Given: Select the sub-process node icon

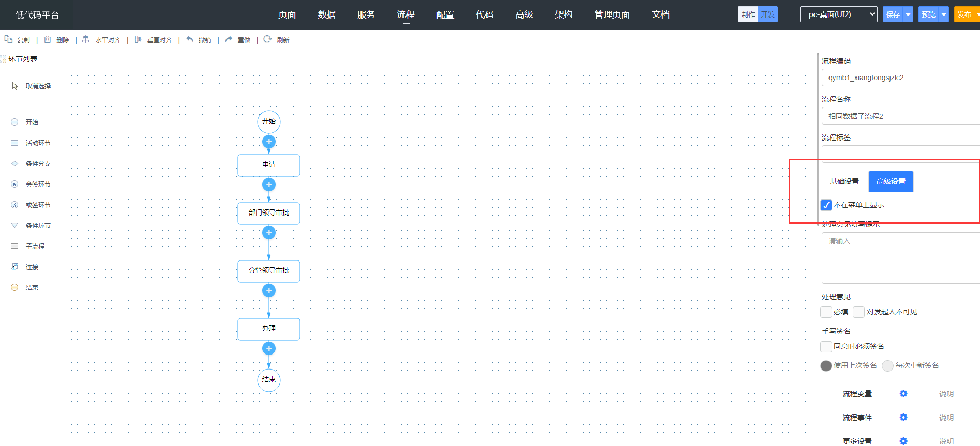Looking at the screenshot, I should 14,246.
